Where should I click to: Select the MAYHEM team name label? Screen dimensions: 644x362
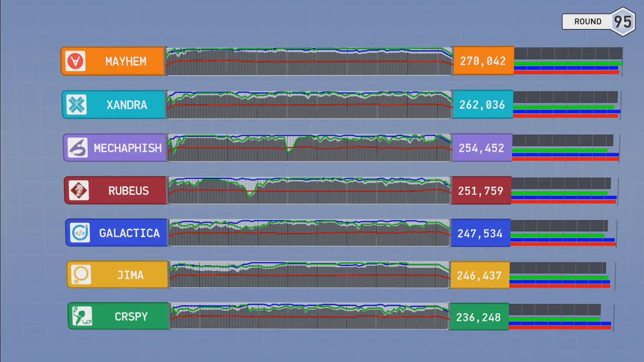126,62
